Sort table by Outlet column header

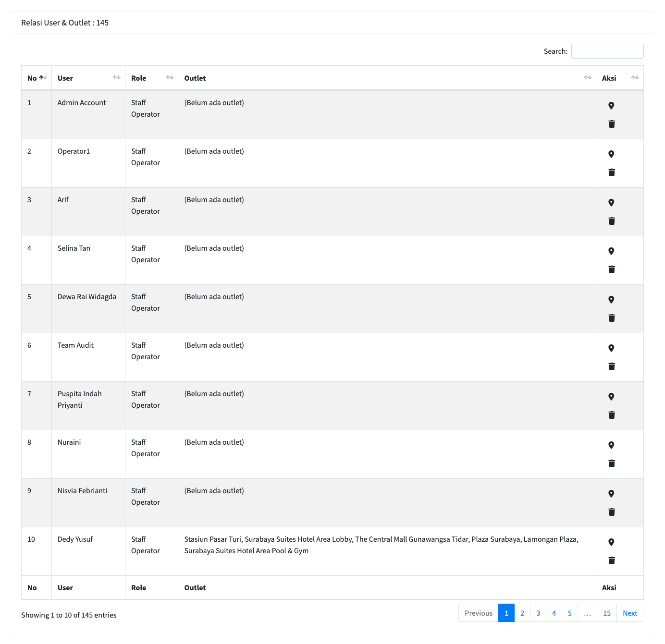pyautogui.click(x=387, y=78)
